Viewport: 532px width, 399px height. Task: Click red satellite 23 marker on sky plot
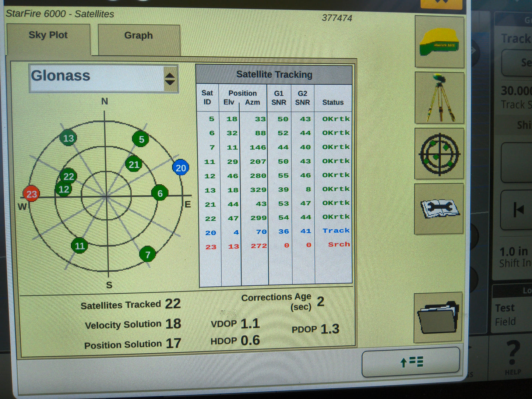[x=31, y=193]
